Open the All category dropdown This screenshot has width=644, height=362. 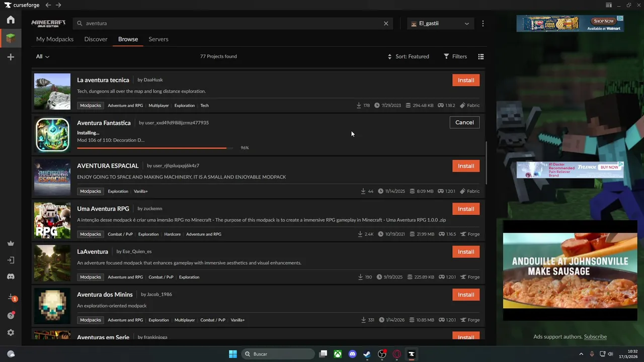pos(43,56)
